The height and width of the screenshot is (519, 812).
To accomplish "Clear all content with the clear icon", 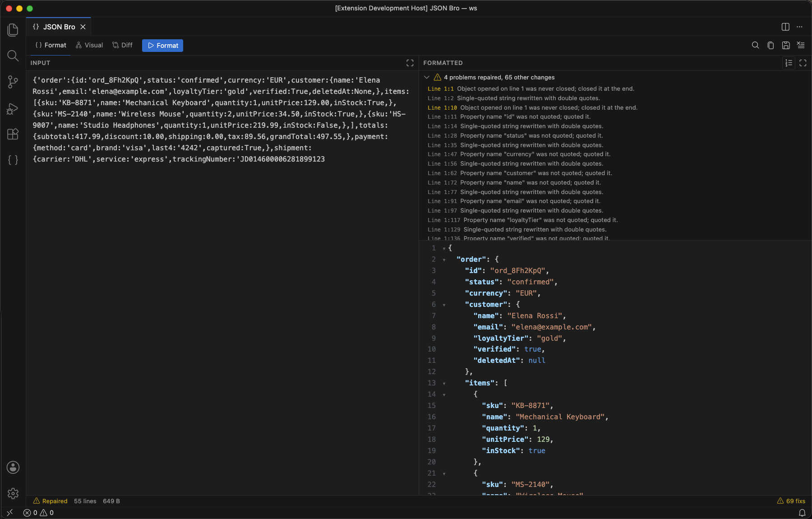I will point(801,45).
